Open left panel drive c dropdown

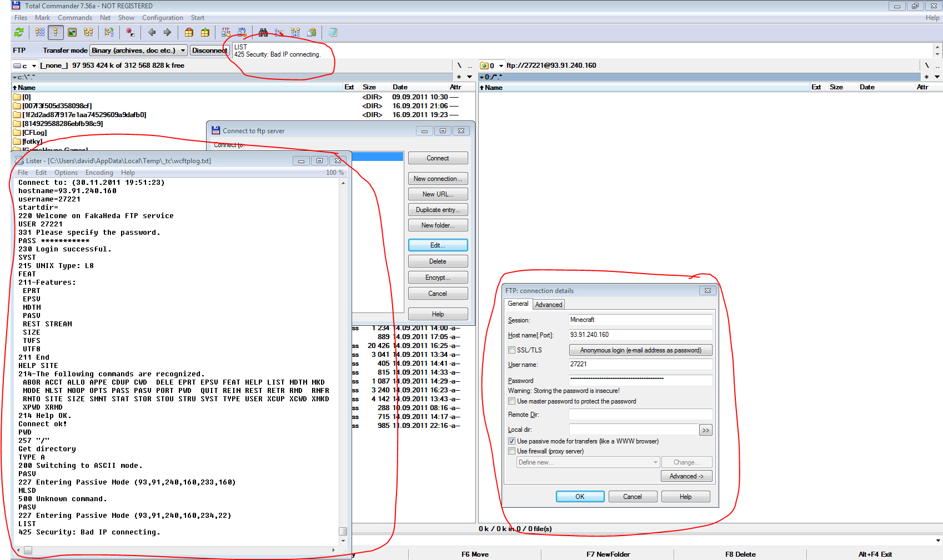(25, 65)
